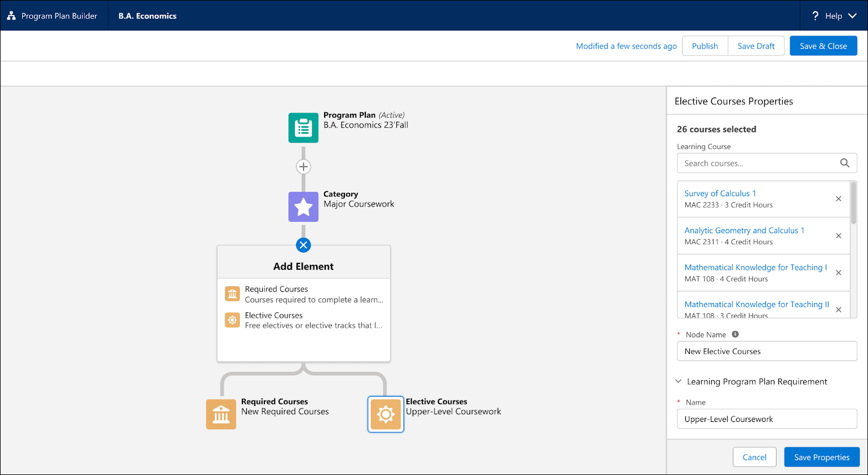Open the info icon beside Node Name
The image size is (868, 475).
click(x=734, y=334)
